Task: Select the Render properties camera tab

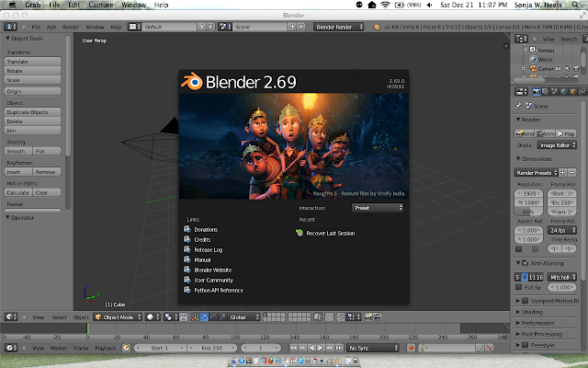Action: [537, 91]
